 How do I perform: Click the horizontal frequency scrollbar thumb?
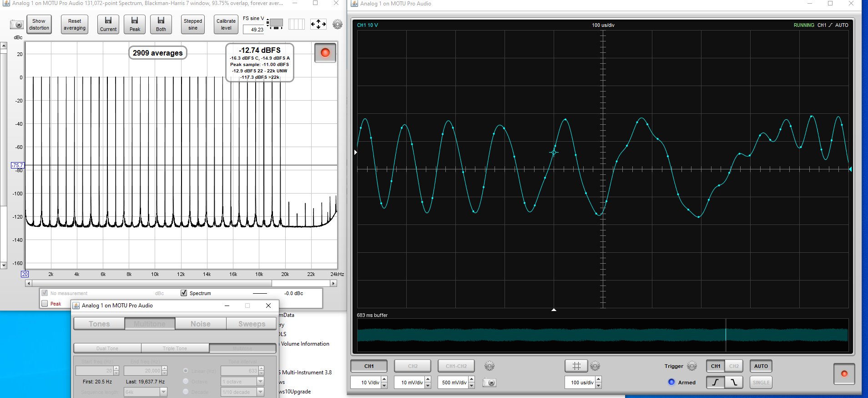click(151, 283)
